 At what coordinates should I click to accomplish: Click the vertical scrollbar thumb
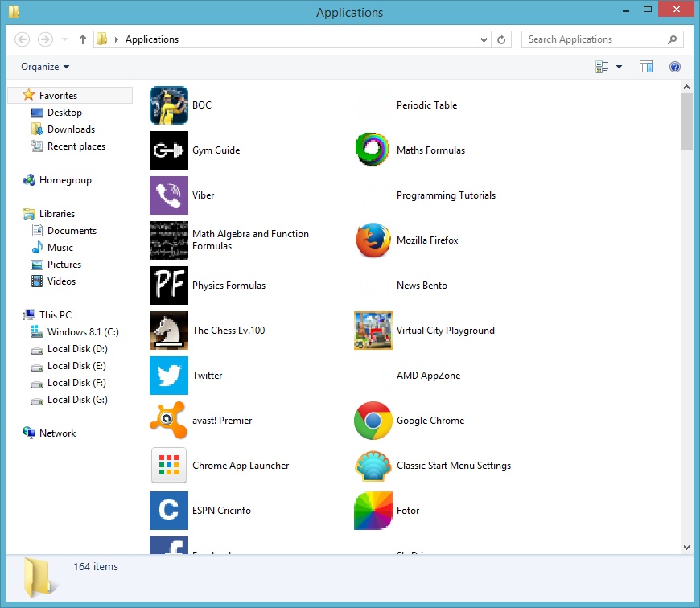coord(686,122)
